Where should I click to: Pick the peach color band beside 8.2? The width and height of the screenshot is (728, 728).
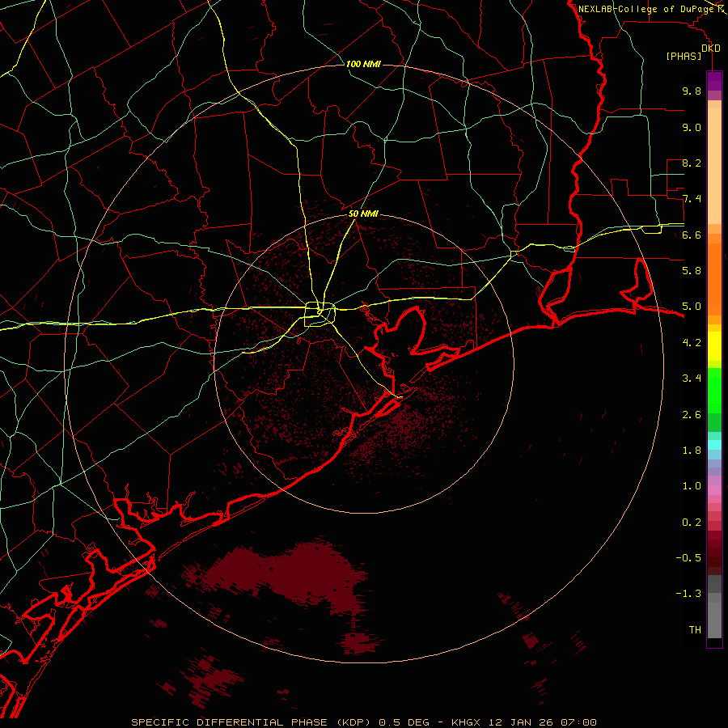(714, 166)
